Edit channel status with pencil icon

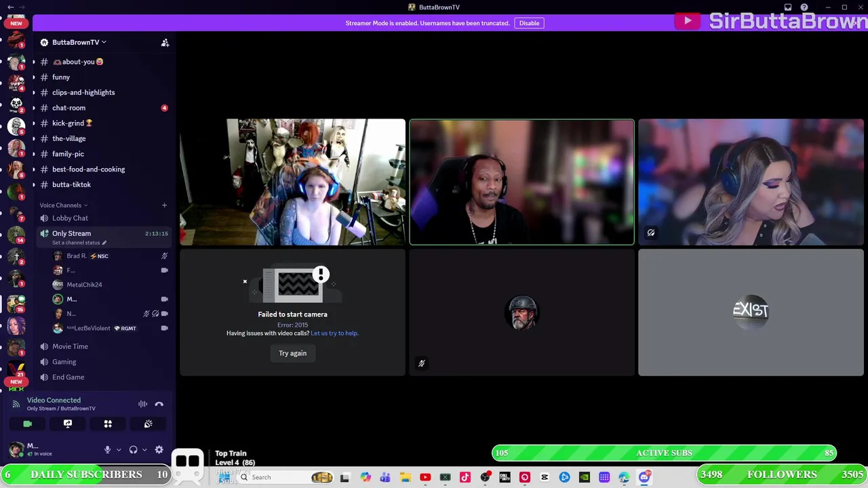coord(104,243)
